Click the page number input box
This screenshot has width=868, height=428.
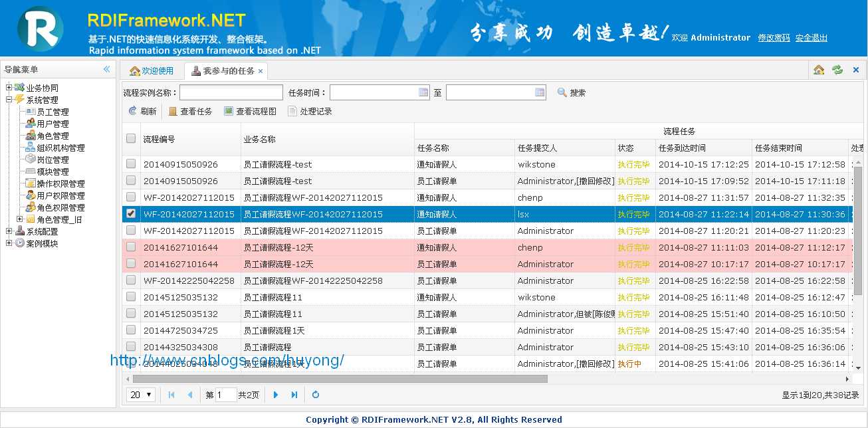tap(226, 395)
